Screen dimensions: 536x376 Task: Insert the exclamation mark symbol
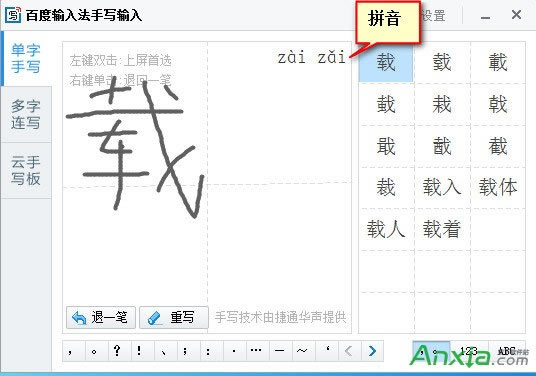139,351
